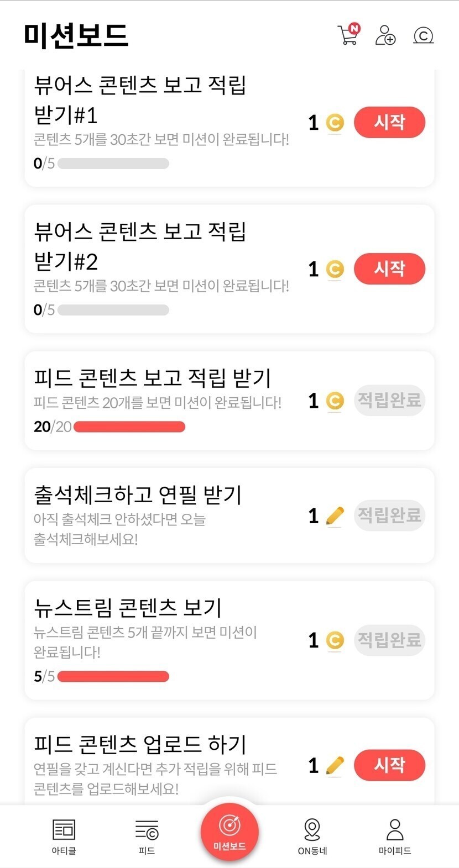Image resolution: width=459 pixels, height=868 pixels.
Task: Click the 20/20 feed progress bar
Action: (x=129, y=427)
